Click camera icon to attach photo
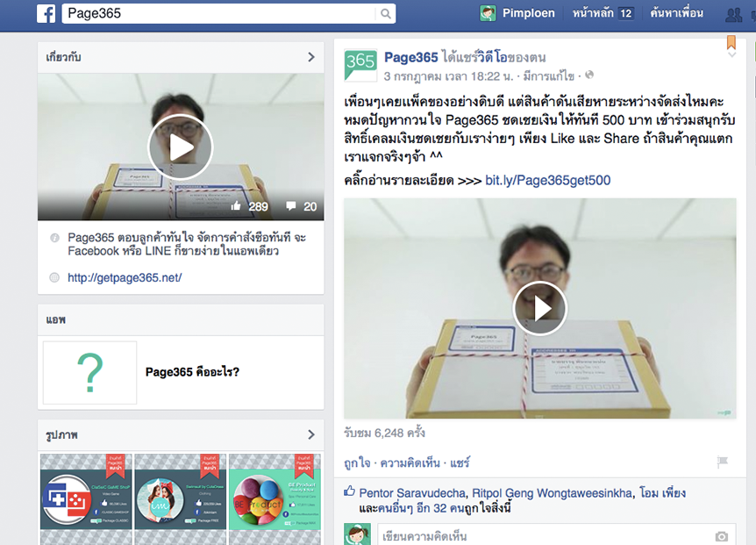The image size is (756, 545). (x=721, y=536)
